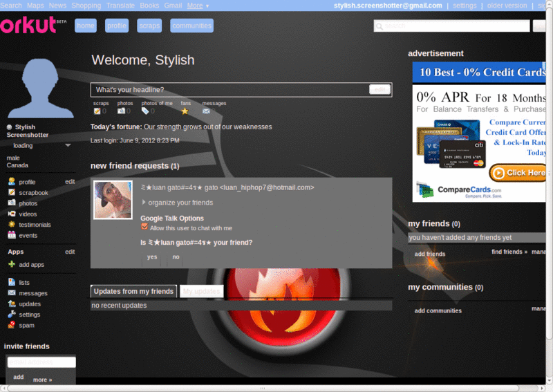Viewport: 553px width, 392px height.
Task: Click the add communities link
Action: [438, 311]
